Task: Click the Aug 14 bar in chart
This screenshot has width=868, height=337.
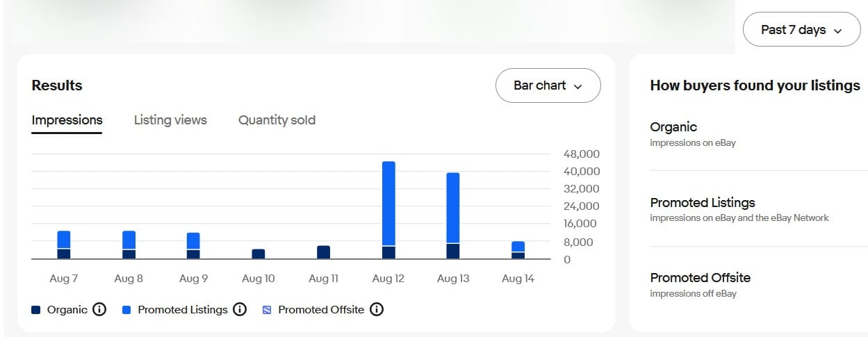Action: pyautogui.click(x=518, y=250)
